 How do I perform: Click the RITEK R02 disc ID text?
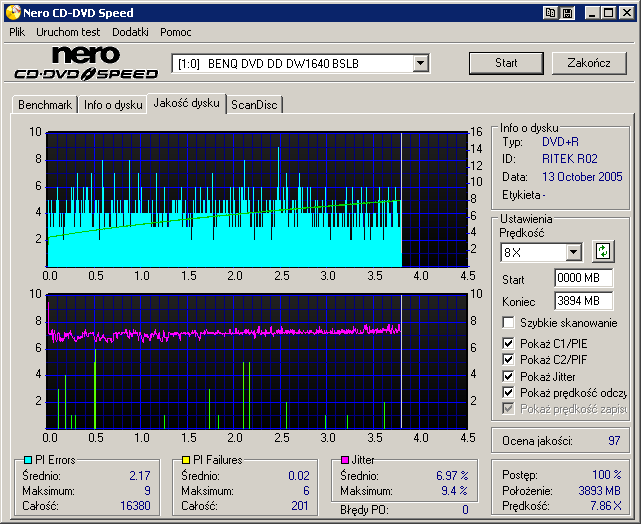(569, 159)
